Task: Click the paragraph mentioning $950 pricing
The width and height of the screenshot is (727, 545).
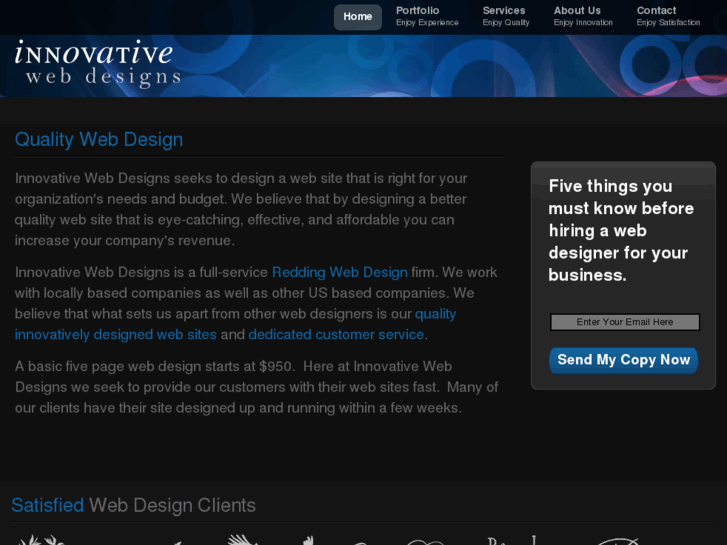Action: tap(256, 387)
